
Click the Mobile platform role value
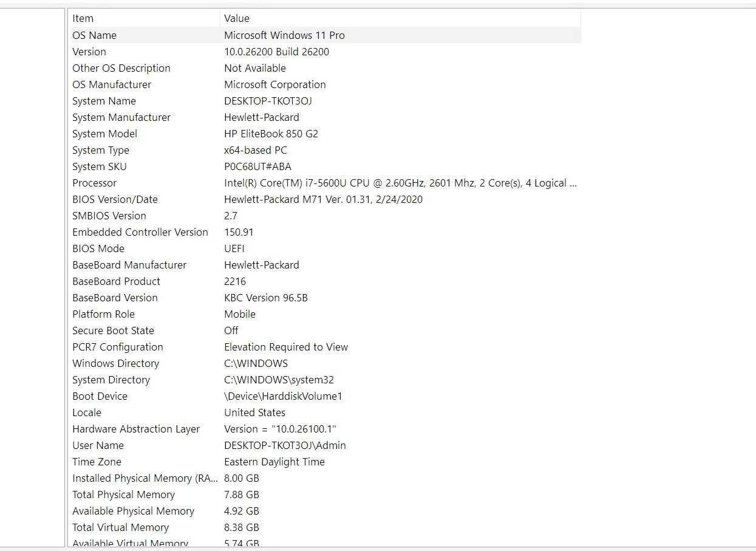pyautogui.click(x=240, y=314)
